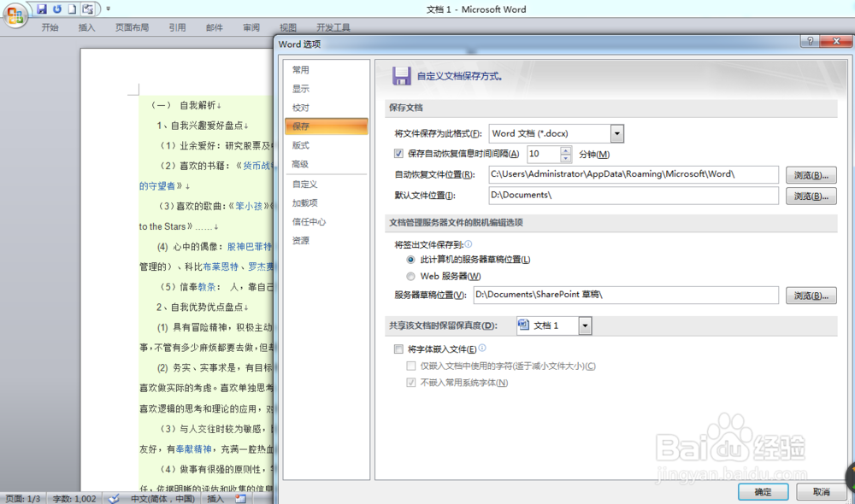Click the 字数: 1,002 status bar entry
Viewport: 855px width, 504px height.
click(74, 499)
